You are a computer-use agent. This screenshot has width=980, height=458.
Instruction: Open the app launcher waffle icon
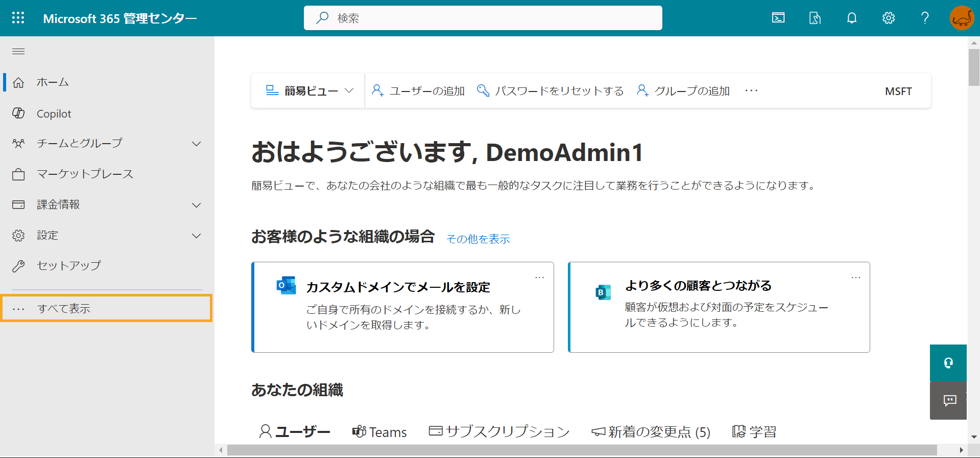[18, 18]
